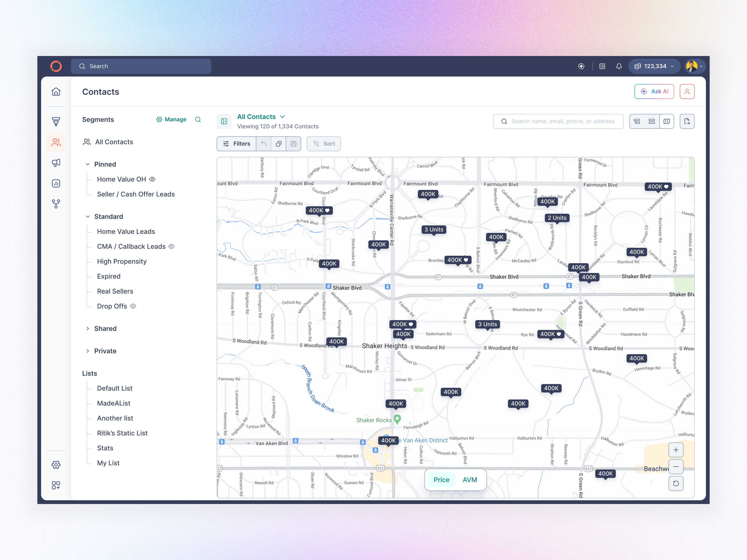Switch the map labels to AVM

470,480
